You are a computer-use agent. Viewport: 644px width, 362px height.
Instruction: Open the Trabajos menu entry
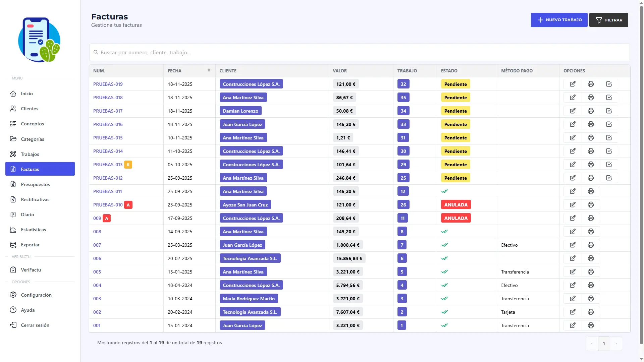pos(30,154)
